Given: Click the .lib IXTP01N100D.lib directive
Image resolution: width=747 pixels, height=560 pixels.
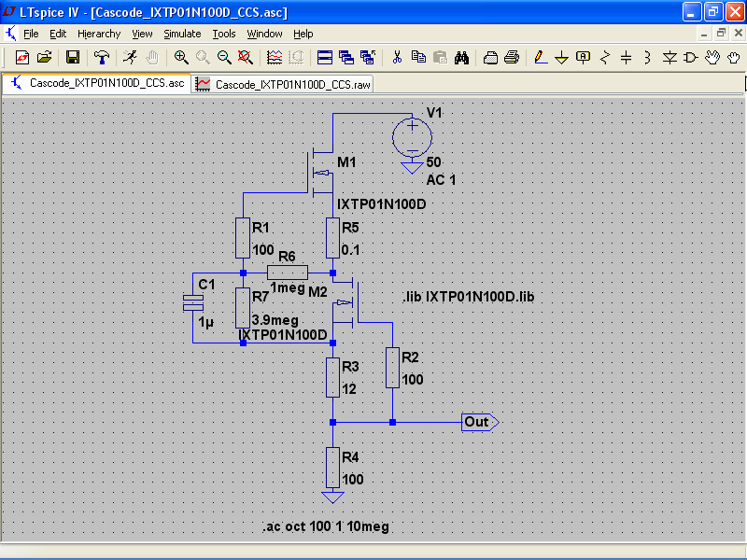Looking at the screenshot, I should [x=469, y=297].
